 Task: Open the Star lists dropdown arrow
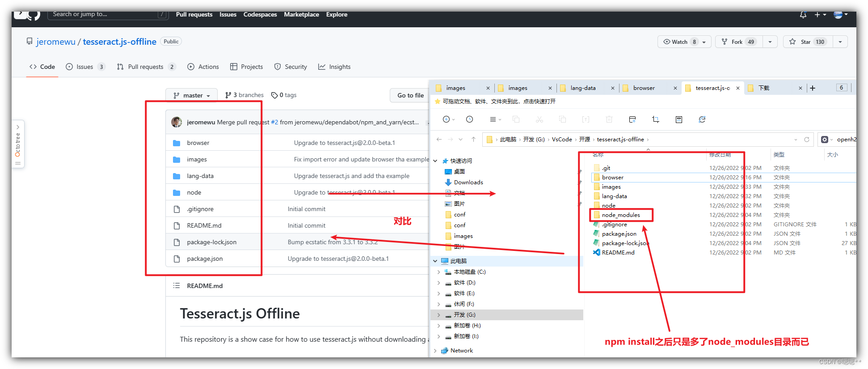click(840, 42)
